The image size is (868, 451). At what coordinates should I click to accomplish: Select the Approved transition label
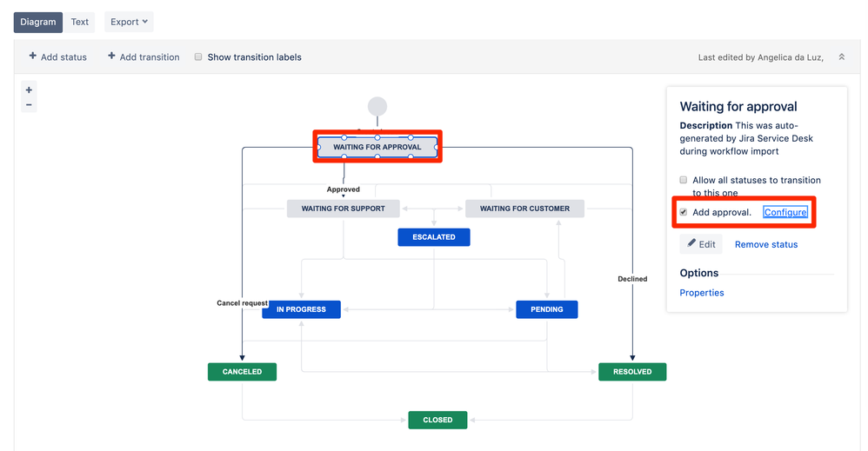coord(344,189)
